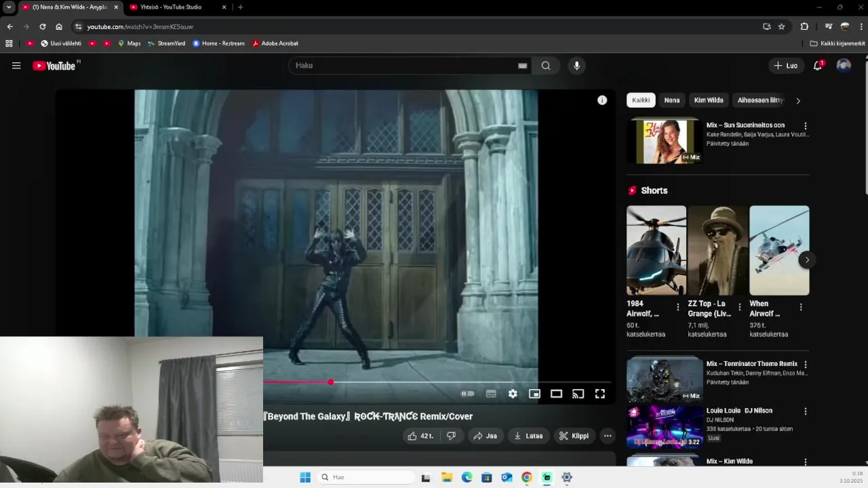
Task: Cast the video to a TV
Action: 578,394
